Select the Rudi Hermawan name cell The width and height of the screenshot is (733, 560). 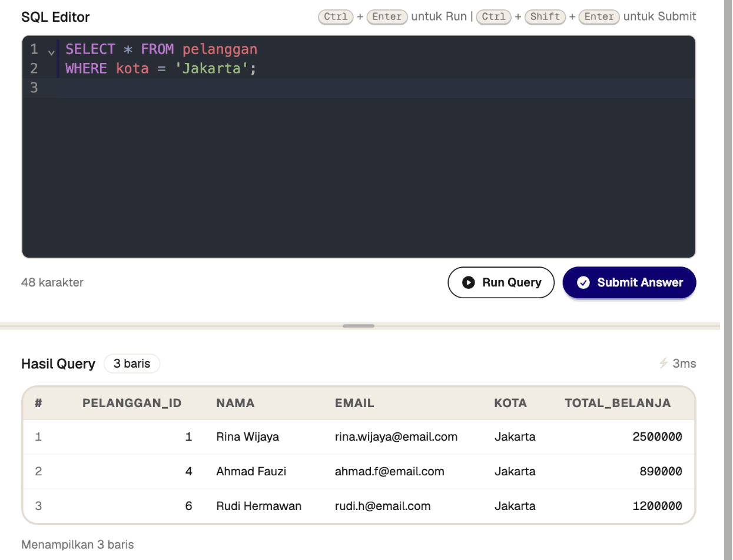click(259, 506)
